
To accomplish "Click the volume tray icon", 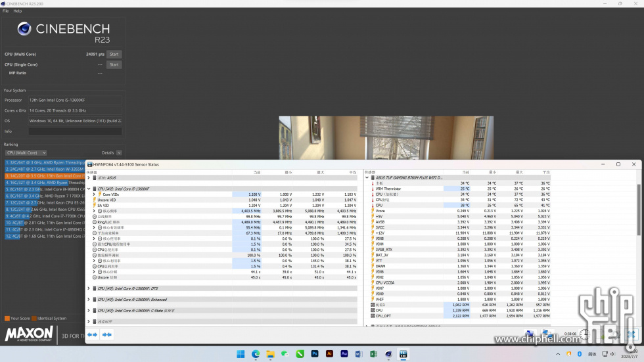I will click(x=612, y=354).
